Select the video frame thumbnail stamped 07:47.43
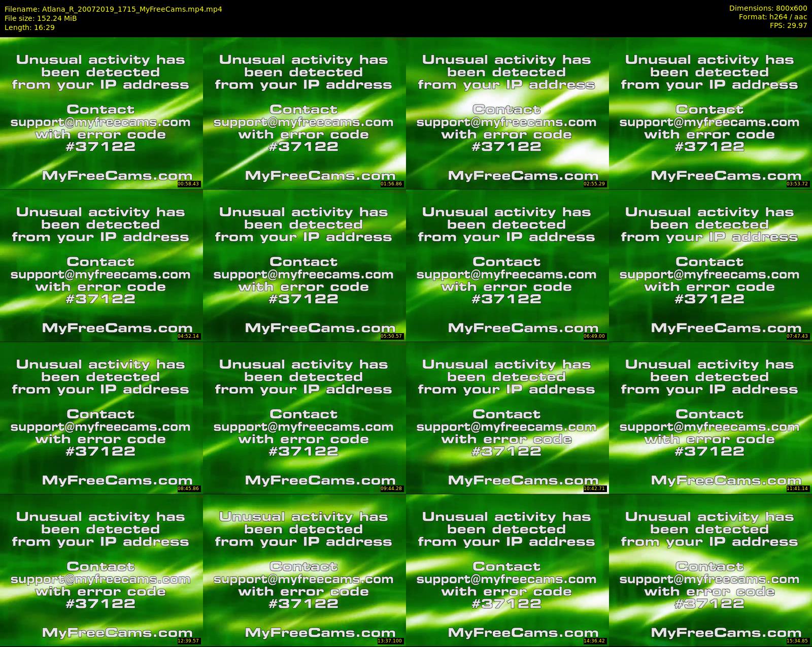The image size is (812, 647). click(x=710, y=265)
